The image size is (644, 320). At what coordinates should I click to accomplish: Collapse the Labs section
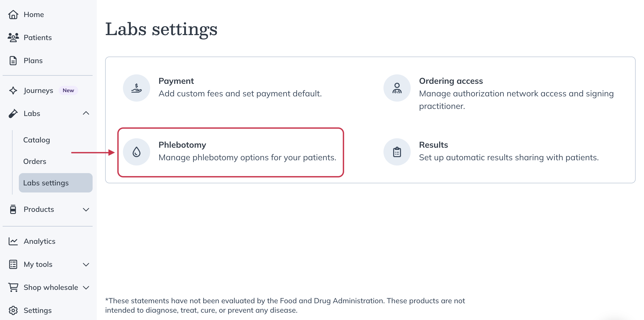86,113
